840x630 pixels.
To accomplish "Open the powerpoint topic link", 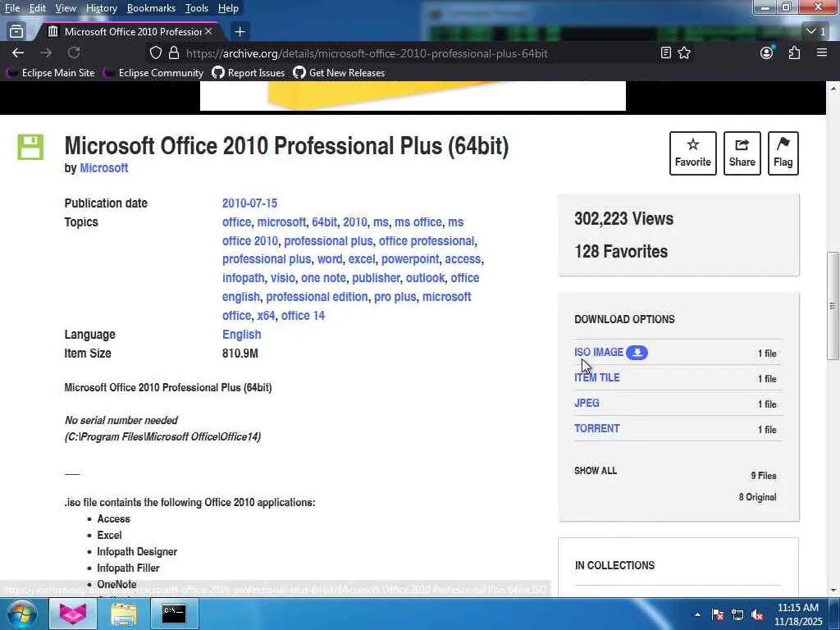I will 410,259.
